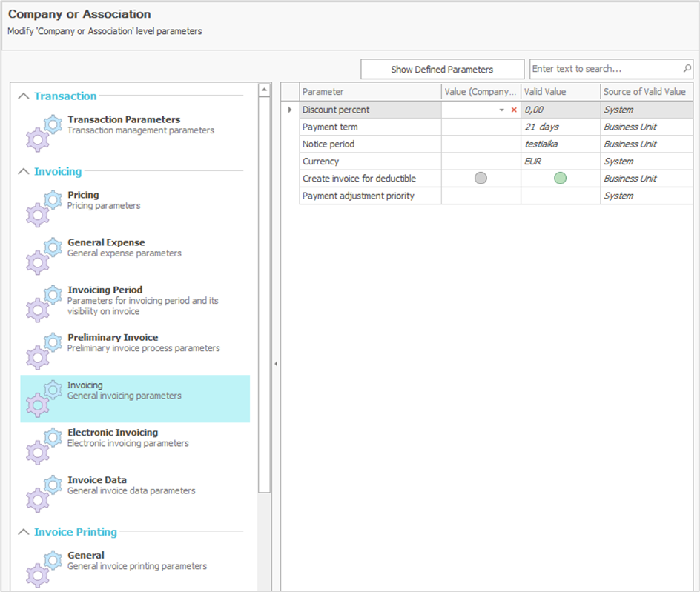Click the Invoice Data gear icon
This screenshot has height=592, width=700.
43,492
